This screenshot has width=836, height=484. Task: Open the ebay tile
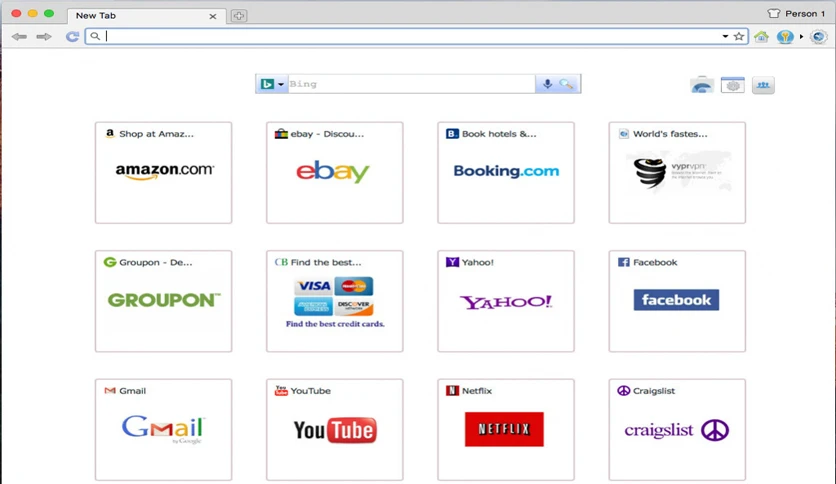point(335,173)
